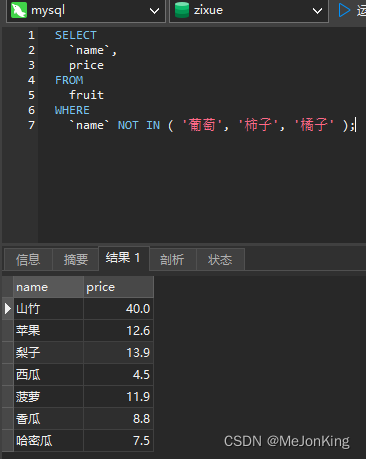Click the '橘子' string in the query
The width and height of the screenshot is (366, 459).
[314, 125]
